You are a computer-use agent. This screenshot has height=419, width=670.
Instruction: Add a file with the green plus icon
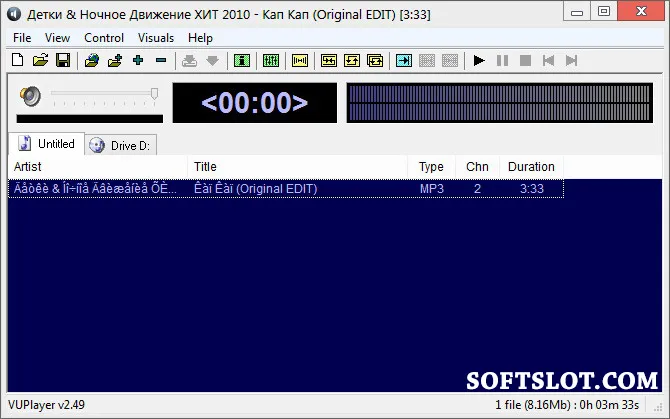[138, 60]
